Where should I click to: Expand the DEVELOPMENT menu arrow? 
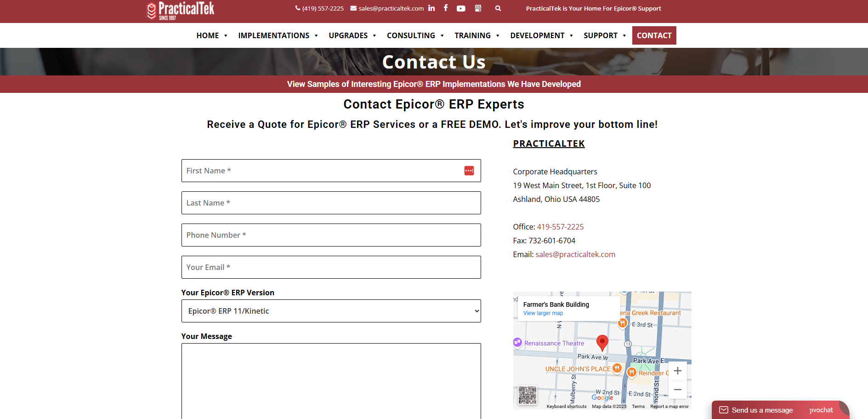coord(571,35)
